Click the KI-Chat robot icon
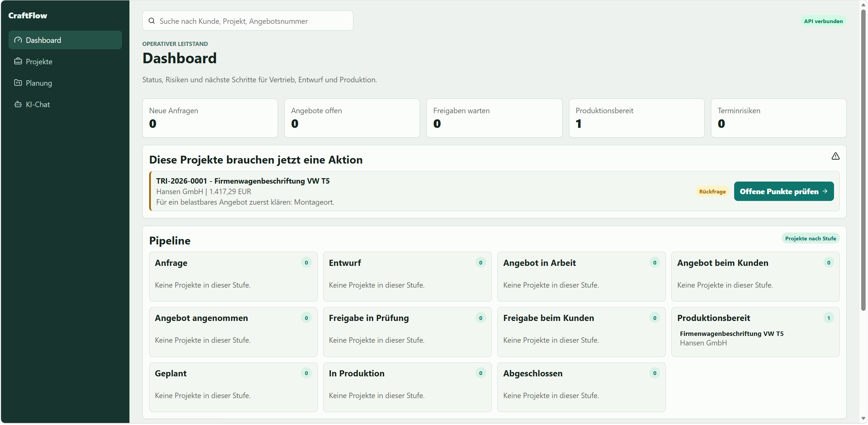The image size is (868, 425). click(18, 104)
